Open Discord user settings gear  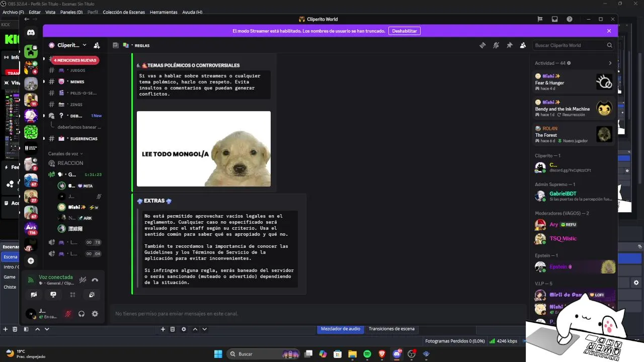click(95, 314)
